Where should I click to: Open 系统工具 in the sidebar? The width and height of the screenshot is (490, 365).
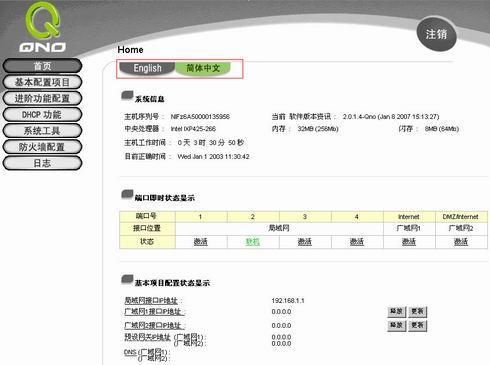pos(42,131)
